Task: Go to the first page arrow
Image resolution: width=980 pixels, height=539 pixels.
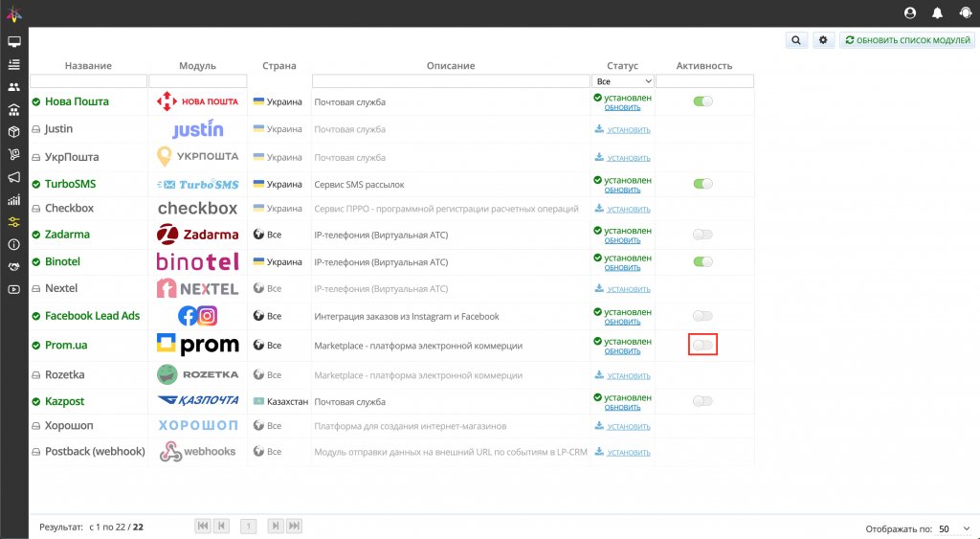Action: (203, 526)
